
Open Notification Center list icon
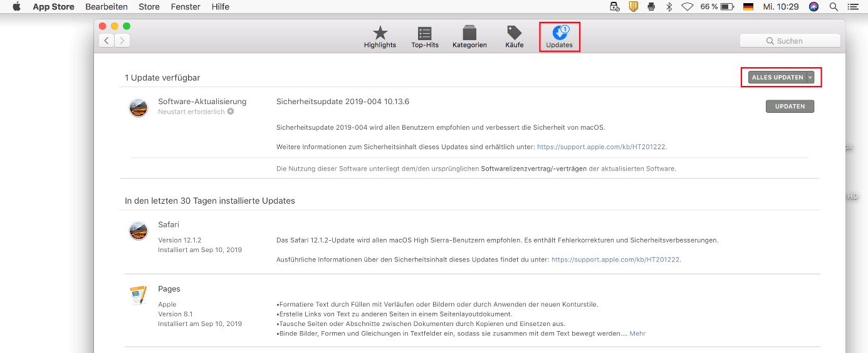click(852, 7)
